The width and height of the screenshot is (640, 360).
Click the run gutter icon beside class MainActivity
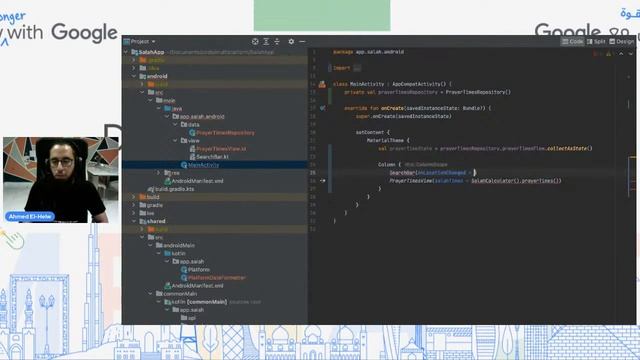click(x=322, y=84)
